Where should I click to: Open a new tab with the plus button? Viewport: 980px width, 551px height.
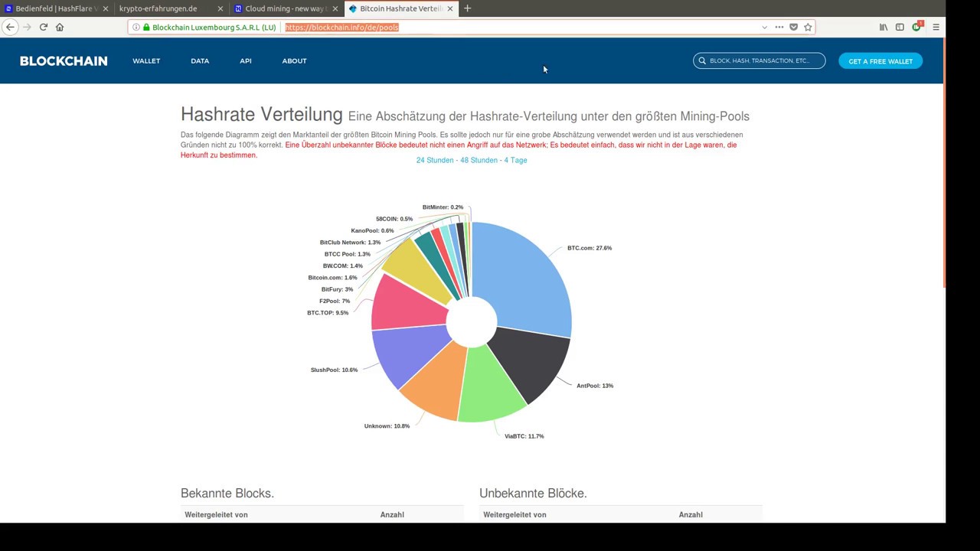coord(468,8)
